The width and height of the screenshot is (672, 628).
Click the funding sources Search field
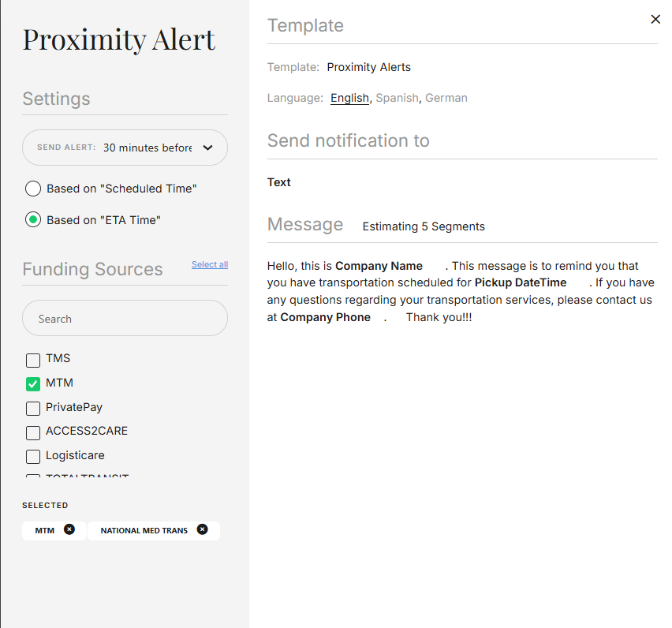tap(125, 318)
